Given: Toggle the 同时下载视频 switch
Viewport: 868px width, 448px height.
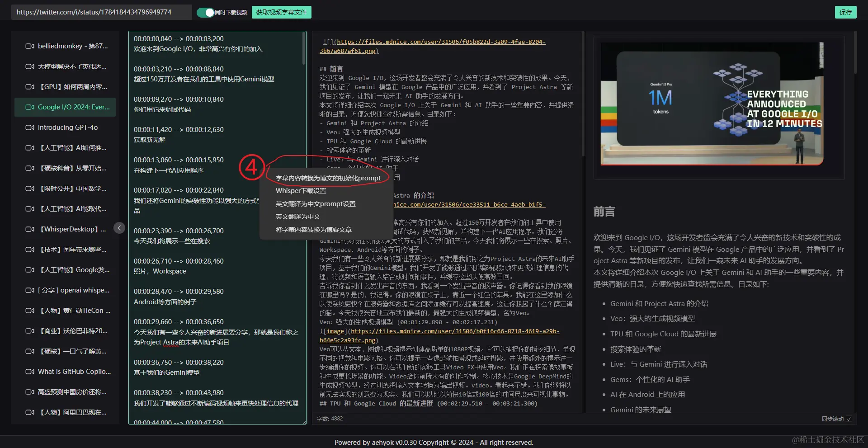Looking at the screenshot, I should click(206, 13).
